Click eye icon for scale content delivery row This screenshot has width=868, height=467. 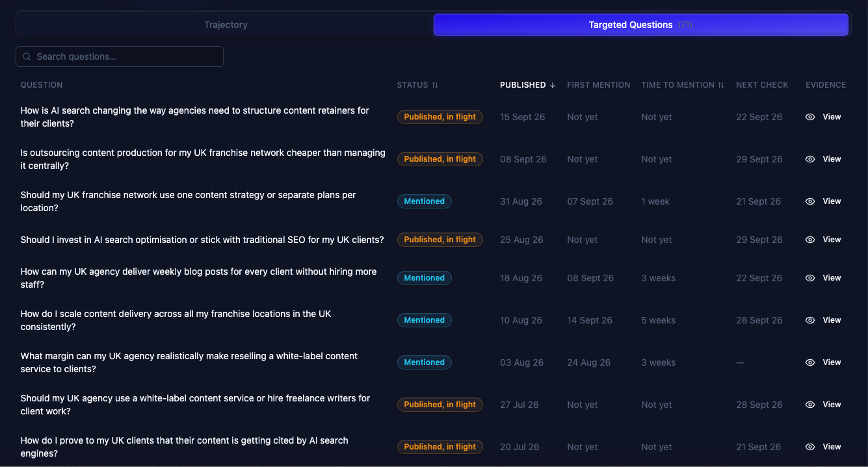pos(810,320)
